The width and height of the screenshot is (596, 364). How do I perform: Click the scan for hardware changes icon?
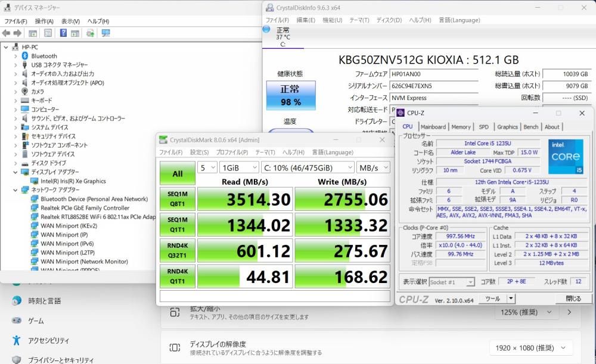[91, 33]
